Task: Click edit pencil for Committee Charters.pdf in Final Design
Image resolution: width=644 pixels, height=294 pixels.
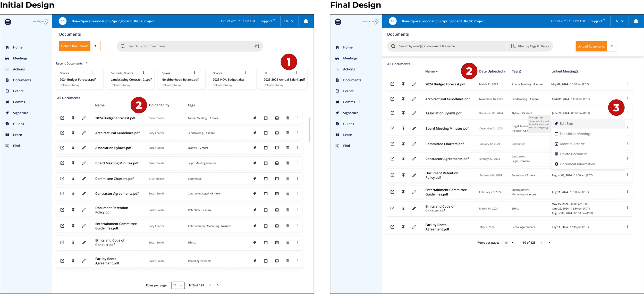Action: coord(414,144)
